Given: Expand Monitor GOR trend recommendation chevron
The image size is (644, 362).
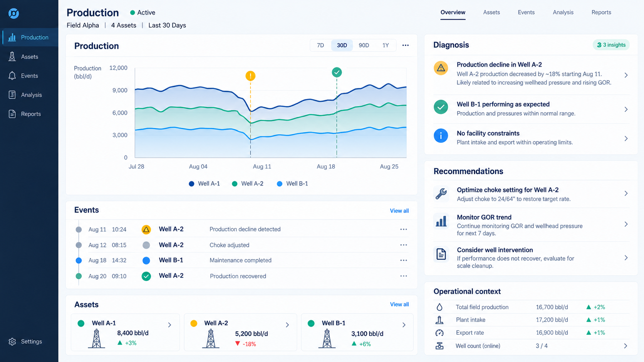Looking at the screenshot, I should (x=626, y=224).
